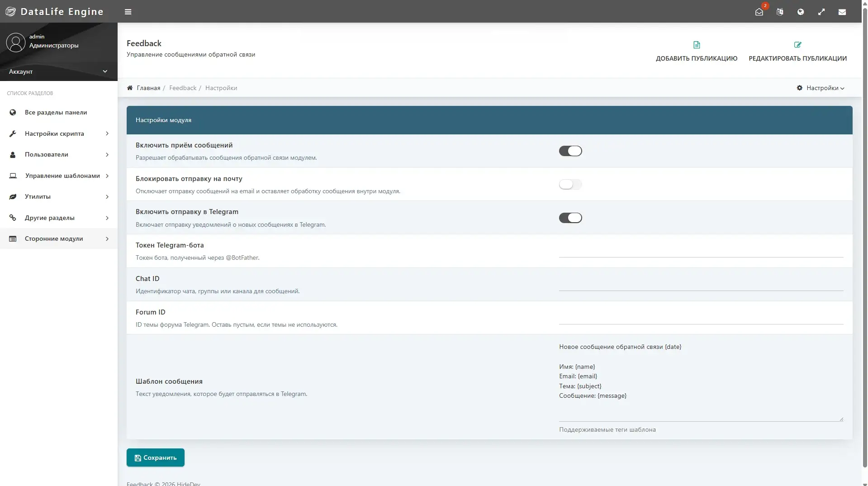Screen dimensions: 868x486
Task: Expand the Пользователи chevron
Action: tap(107, 155)
